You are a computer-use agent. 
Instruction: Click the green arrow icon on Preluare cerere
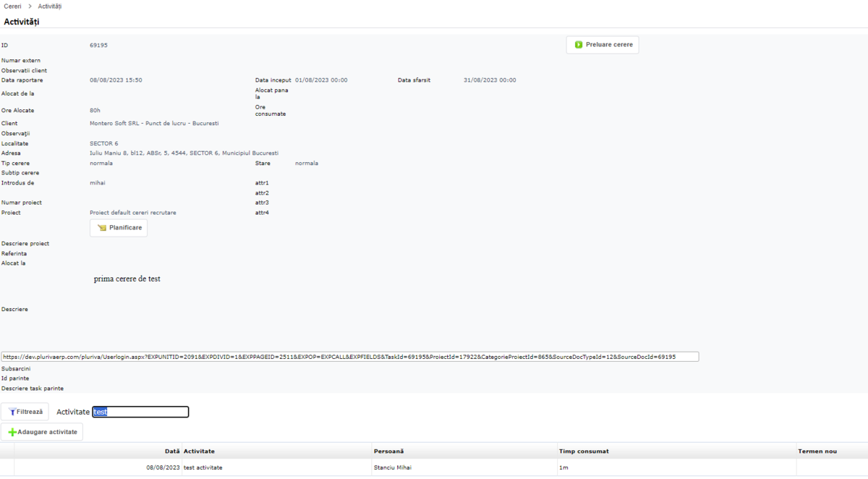(x=579, y=45)
